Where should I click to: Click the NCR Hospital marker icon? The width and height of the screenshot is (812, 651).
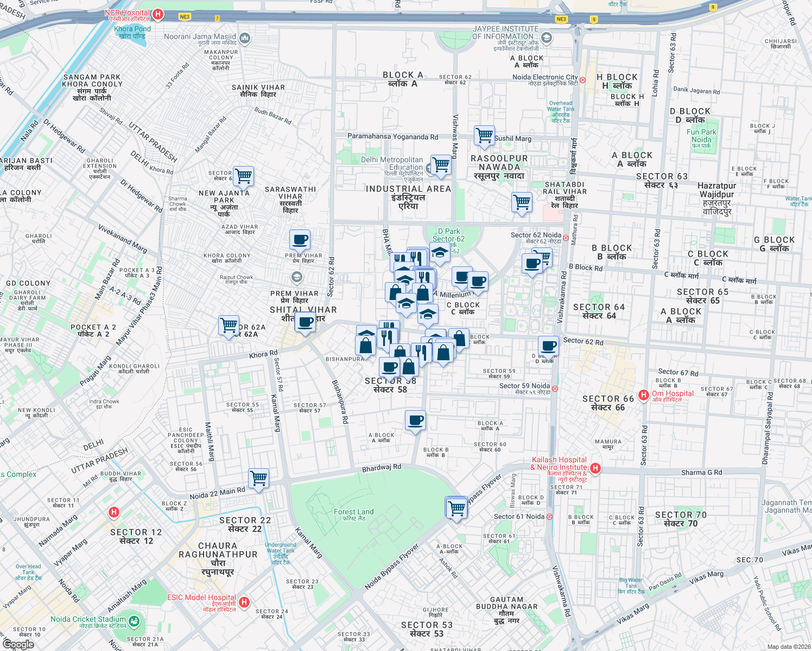point(157,14)
